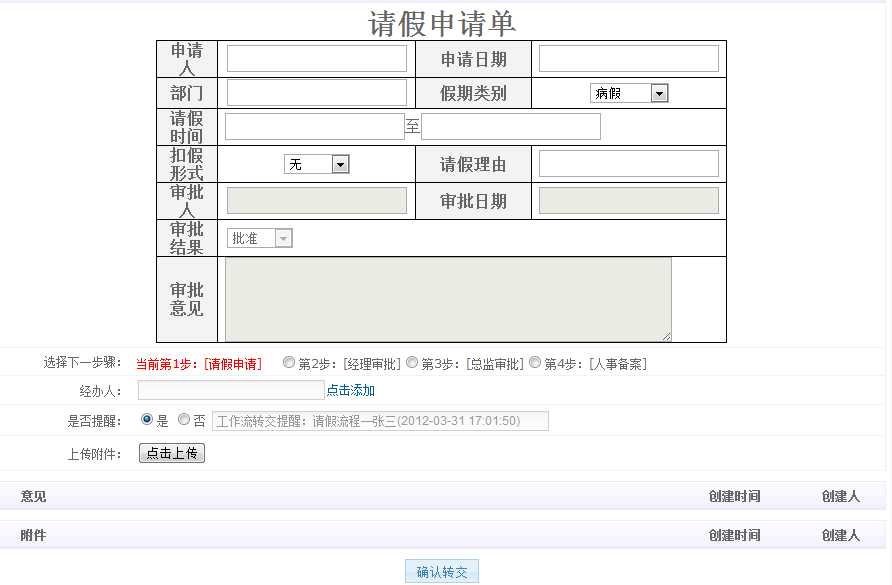This screenshot has height=585, width=892.
Task: Click inside the 审批意见 text area
Action: pos(448,298)
